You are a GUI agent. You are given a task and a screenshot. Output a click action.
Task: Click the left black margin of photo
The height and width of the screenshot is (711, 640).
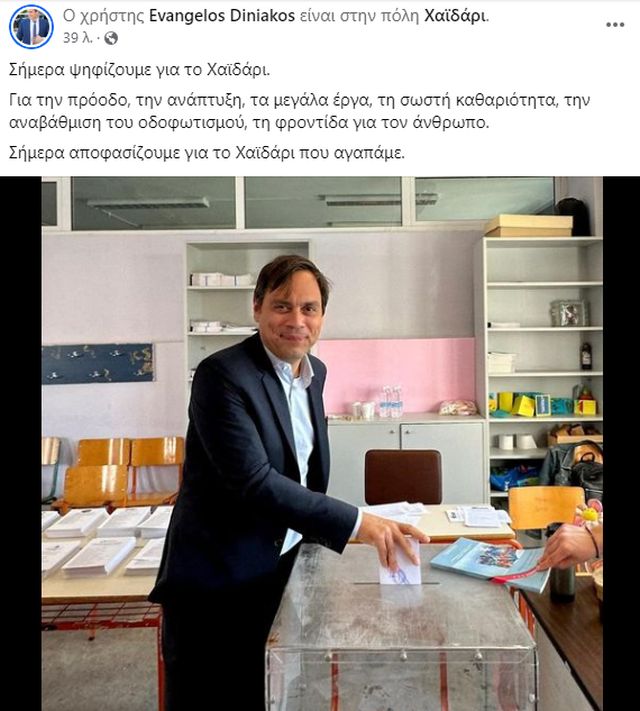20,443
